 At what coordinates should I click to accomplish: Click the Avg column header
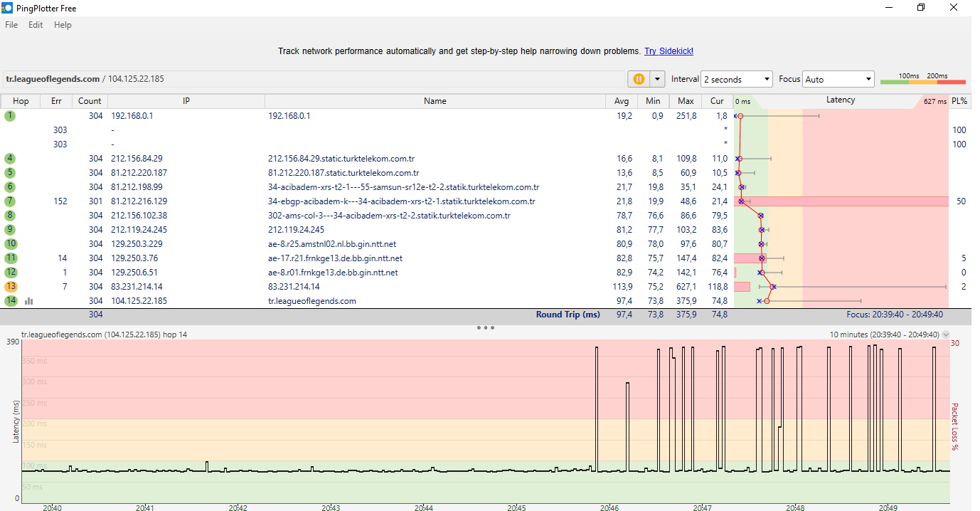622,101
